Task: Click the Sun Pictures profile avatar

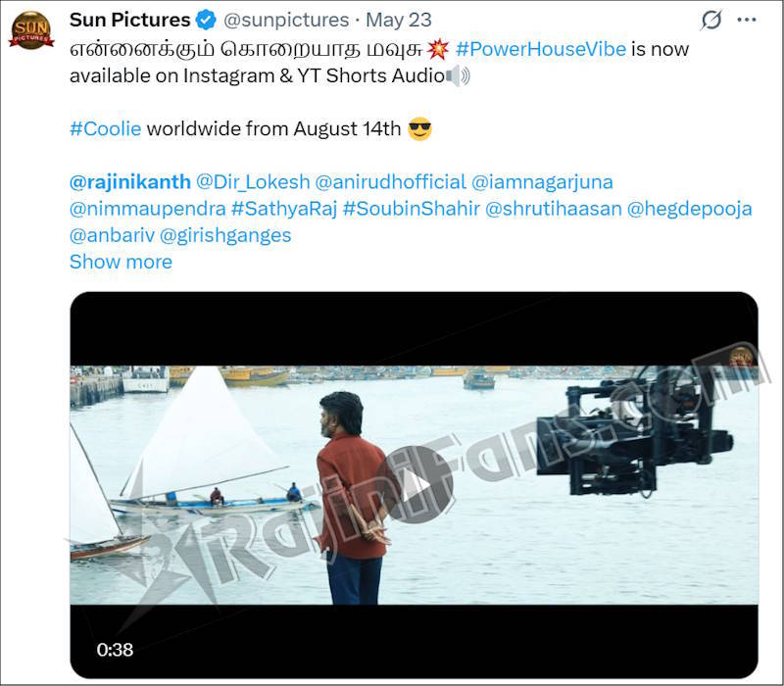Action: 31,30
